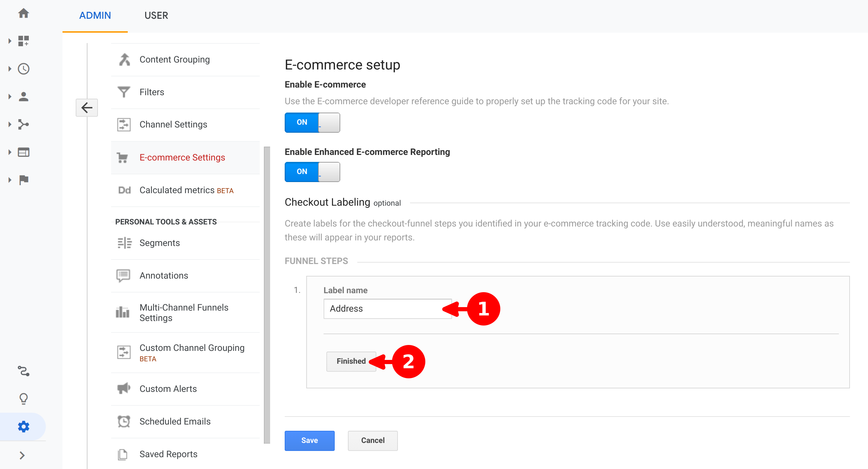The width and height of the screenshot is (868, 469).
Task: Expand the left navigation chevron
Action: pos(22,455)
